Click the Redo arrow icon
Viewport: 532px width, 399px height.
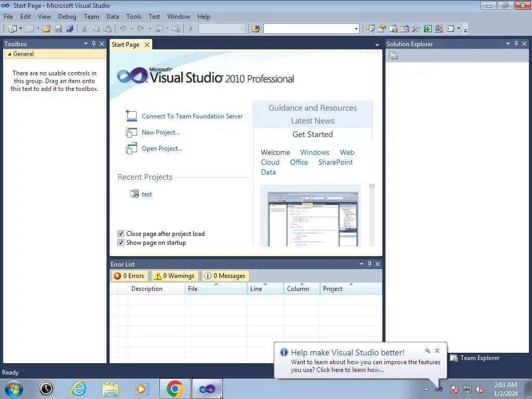(140, 29)
